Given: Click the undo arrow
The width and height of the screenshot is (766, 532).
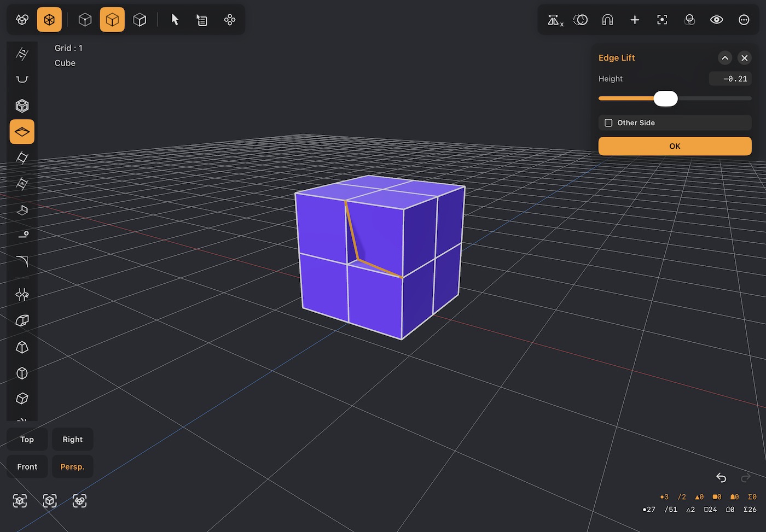Looking at the screenshot, I should pyautogui.click(x=721, y=478).
